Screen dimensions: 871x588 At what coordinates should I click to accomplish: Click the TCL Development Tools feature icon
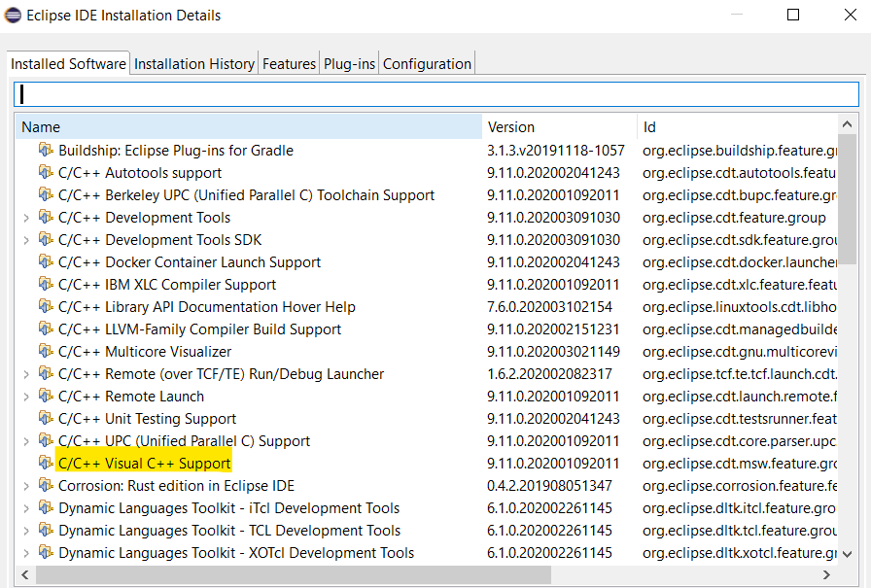(46, 530)
